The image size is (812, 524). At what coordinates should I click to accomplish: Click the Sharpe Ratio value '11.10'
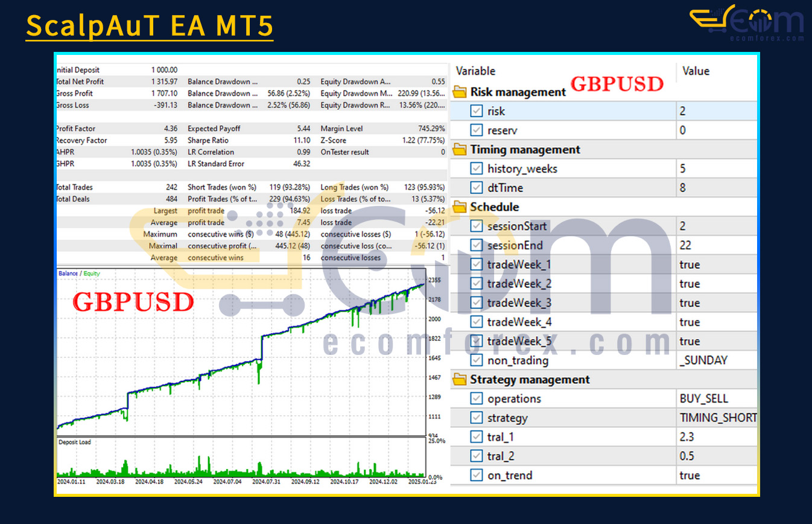tap(302, 141)
